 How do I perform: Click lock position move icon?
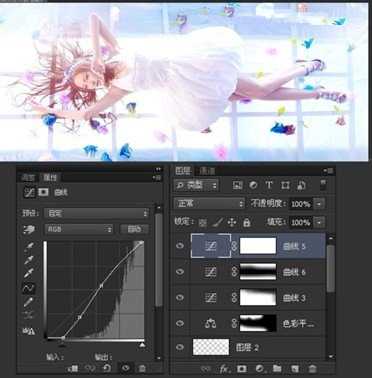tap(232, 223)
